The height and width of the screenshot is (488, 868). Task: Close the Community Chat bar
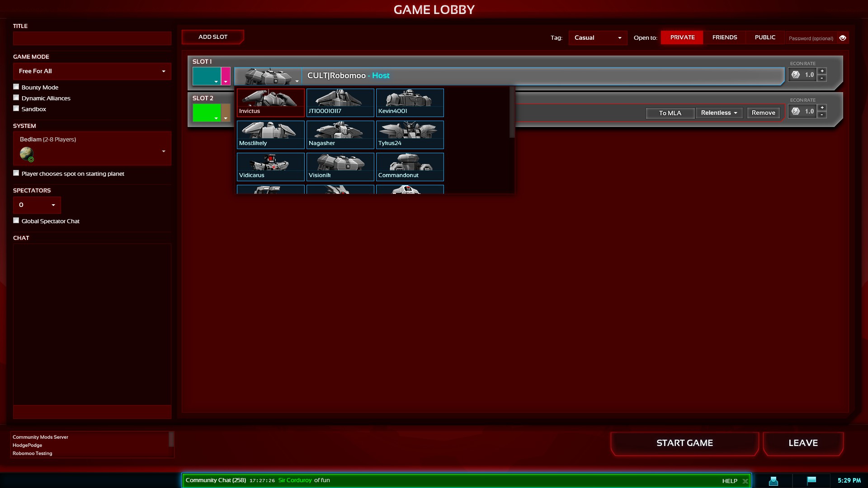[745, 481]
